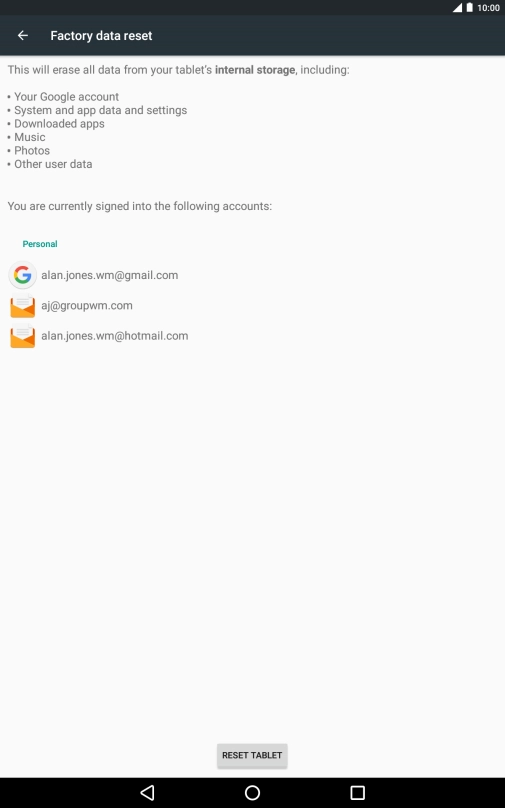Image resolution: width=505 pixels, height=808 pixels.
Task: Click envelope icon beside aj@groupwm.com
Action: click(23, 306)
